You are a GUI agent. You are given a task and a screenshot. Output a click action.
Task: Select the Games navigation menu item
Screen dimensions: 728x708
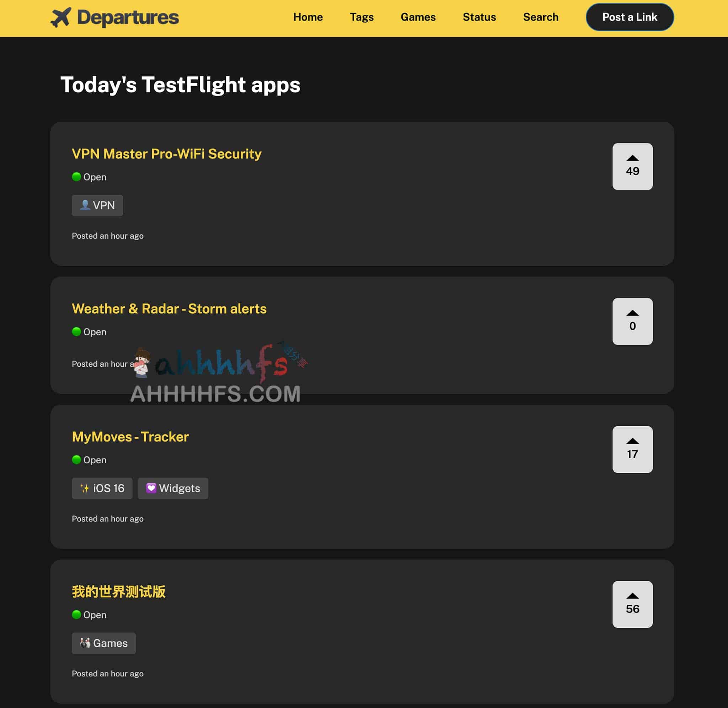click(x=418, y=17)
